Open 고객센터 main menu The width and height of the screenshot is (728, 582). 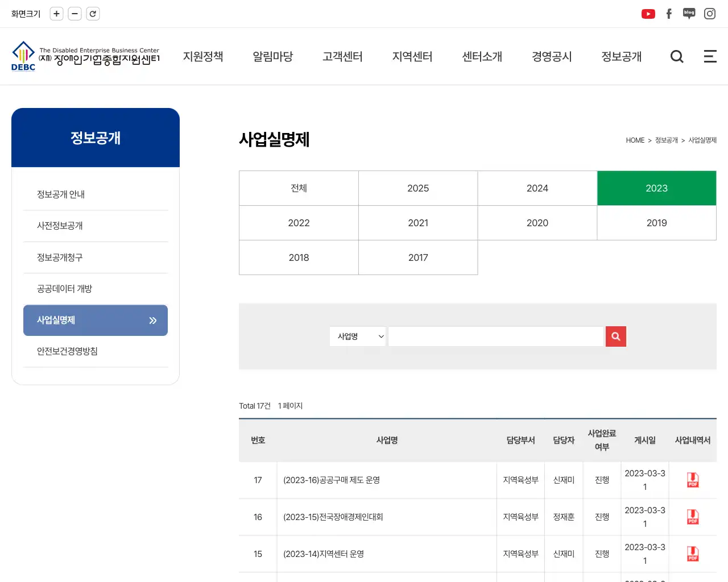point(342,56)
